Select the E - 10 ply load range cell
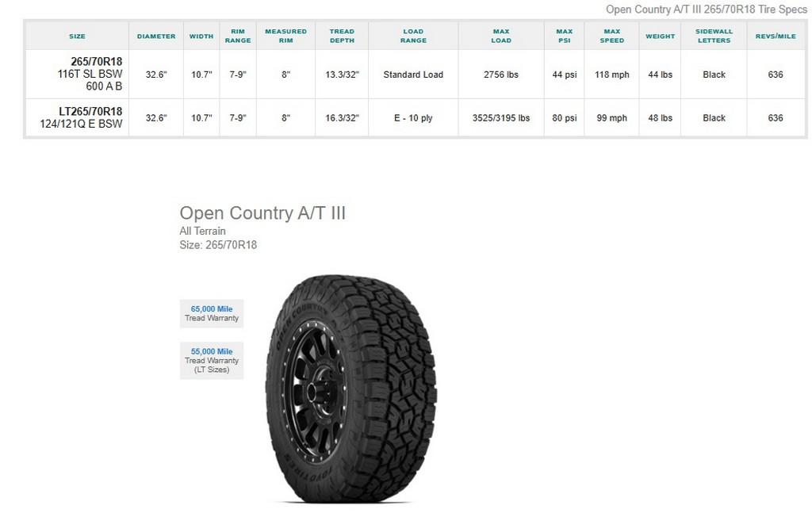The height and width of the screenshot is (517, 812). (x=413, y=118)
